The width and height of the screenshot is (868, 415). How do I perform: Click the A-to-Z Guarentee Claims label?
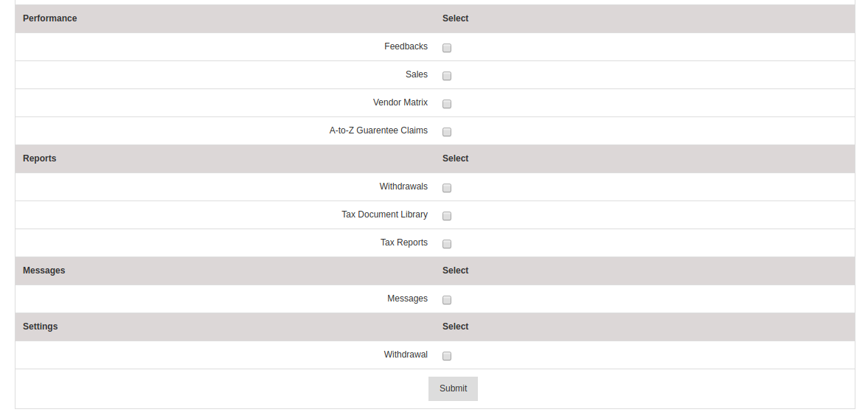(378, 130)
